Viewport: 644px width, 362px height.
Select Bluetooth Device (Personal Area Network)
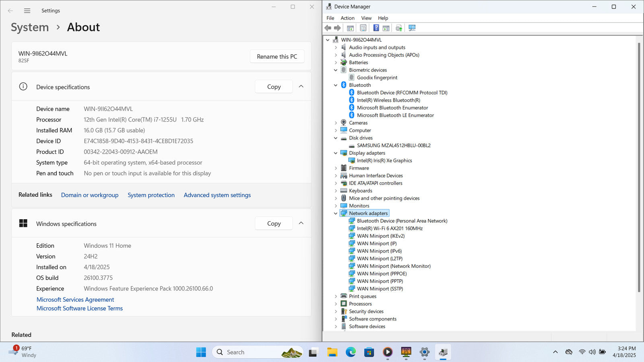coord(402,221)
